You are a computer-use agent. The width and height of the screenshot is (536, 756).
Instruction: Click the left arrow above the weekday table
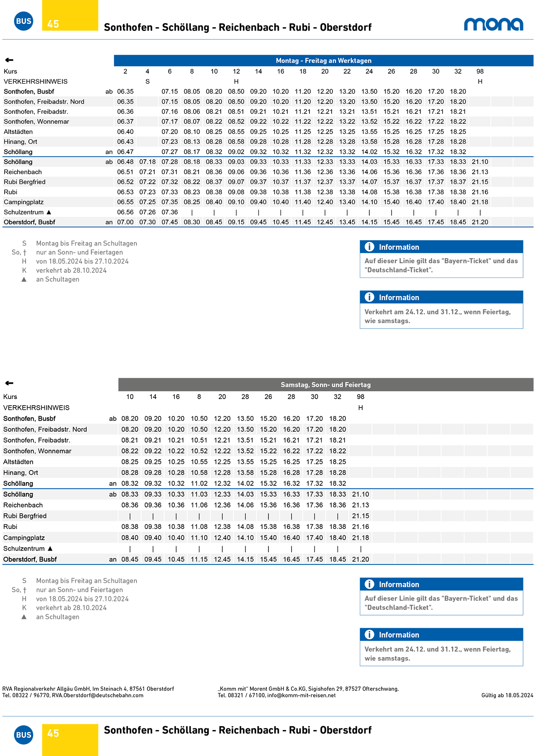click(x=9, y=60)
